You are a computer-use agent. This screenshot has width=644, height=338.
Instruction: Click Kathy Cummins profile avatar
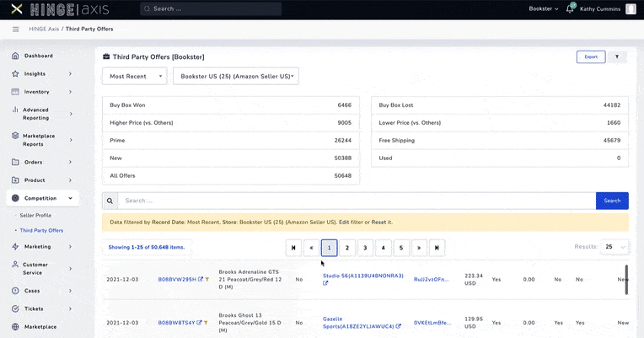click(631, 9)
